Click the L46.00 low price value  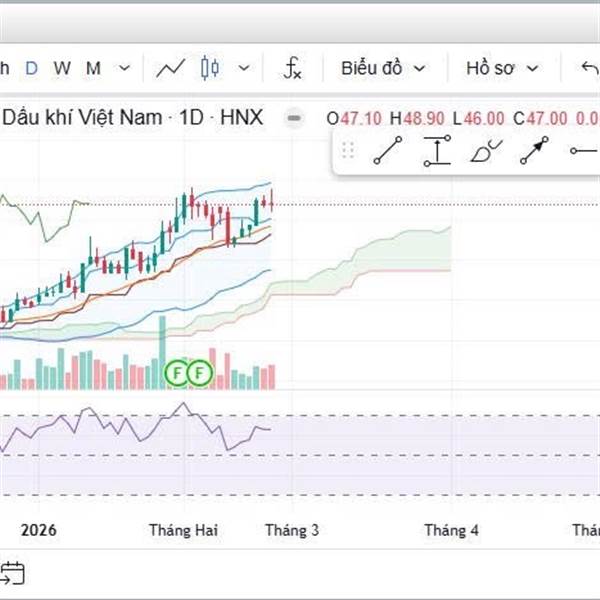pyautogui.click(x=478, y=118)
